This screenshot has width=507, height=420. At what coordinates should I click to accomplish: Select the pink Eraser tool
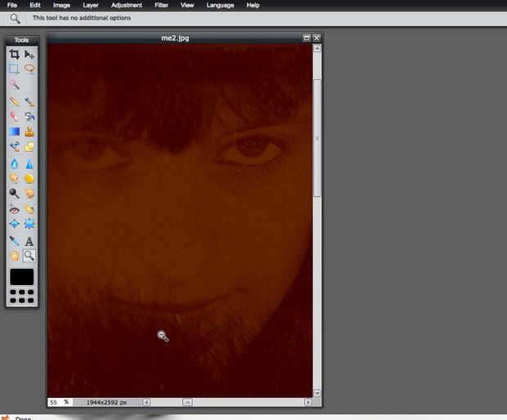point(14,116)
